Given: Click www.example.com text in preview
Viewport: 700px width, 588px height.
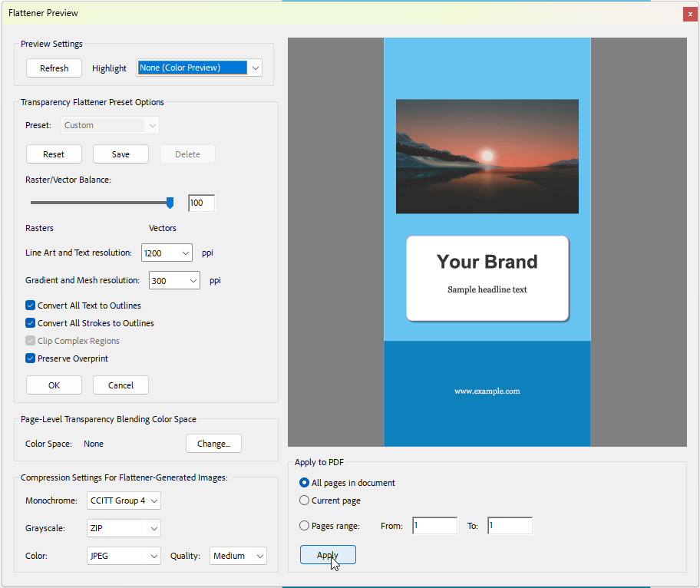Looking at the screenshot, I should pos(487,391).
